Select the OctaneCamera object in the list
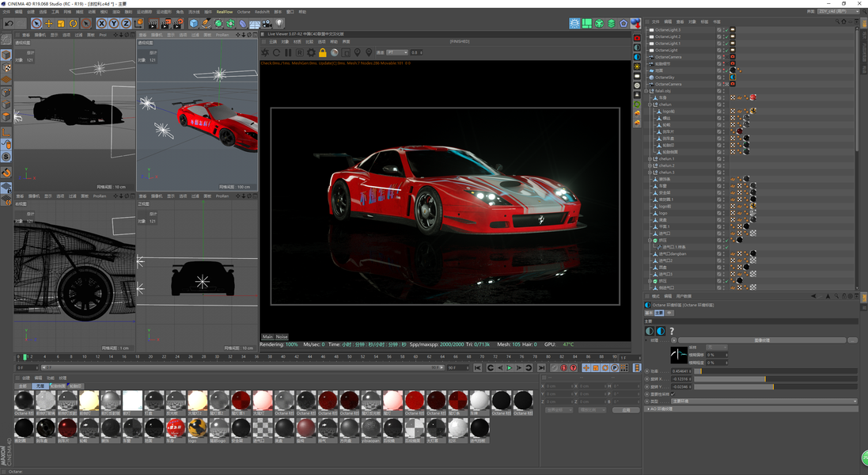This screenshot has height=475, width=868. click(x=668, y=57)
